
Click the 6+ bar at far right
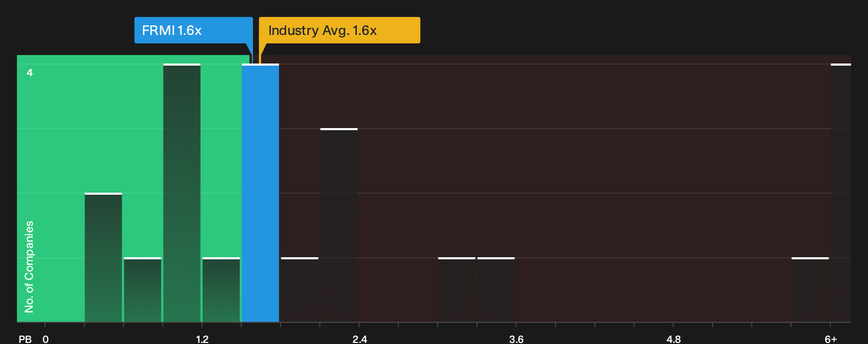coord(841,193)
